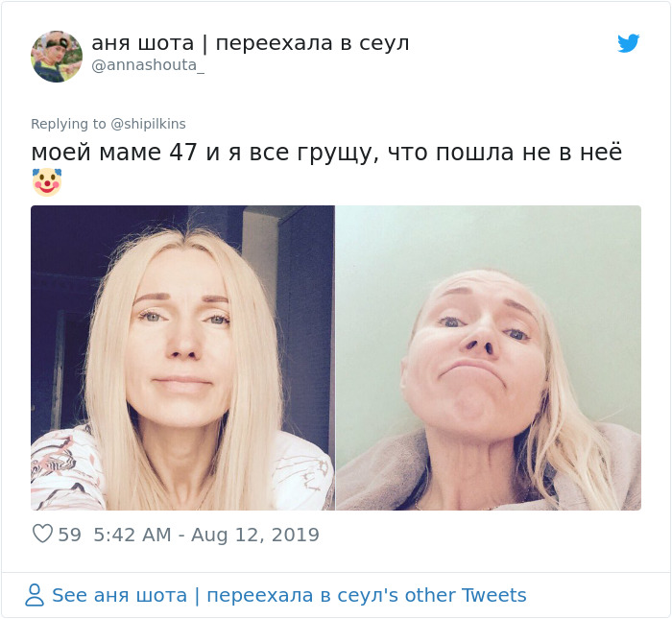
Task: Click the person icon beside See other Tweets
Action: click(35, 595)
